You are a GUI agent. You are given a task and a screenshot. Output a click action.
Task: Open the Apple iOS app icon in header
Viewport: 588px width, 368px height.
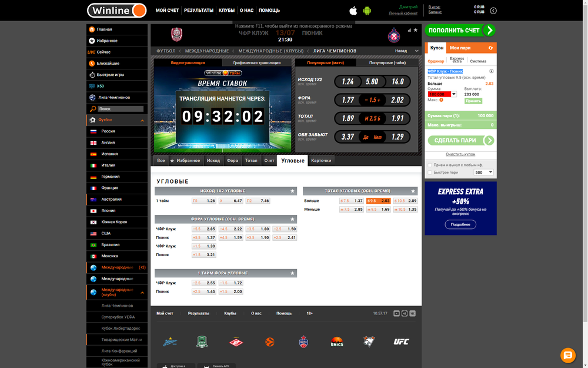click(x=353, y=11)
